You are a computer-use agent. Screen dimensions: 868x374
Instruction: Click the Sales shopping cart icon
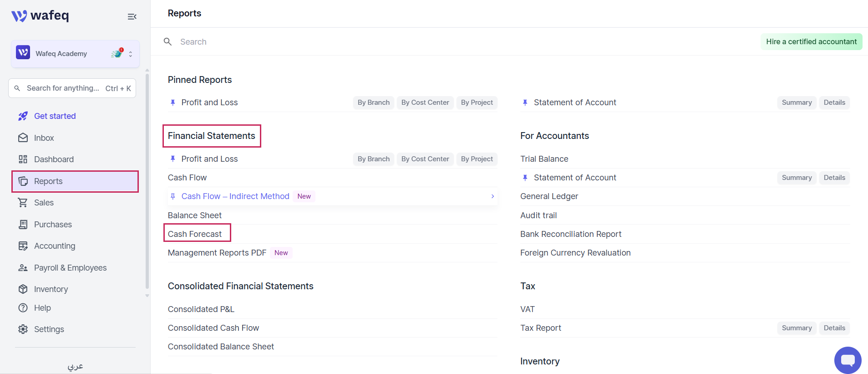point(23,202)
